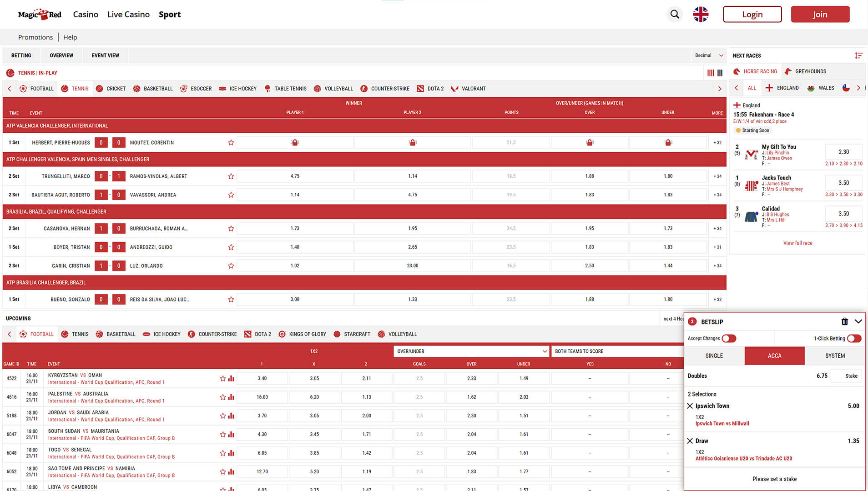Favorite the Herbert vs Moutet match star

pyautogui.click(x=231, y=143)
